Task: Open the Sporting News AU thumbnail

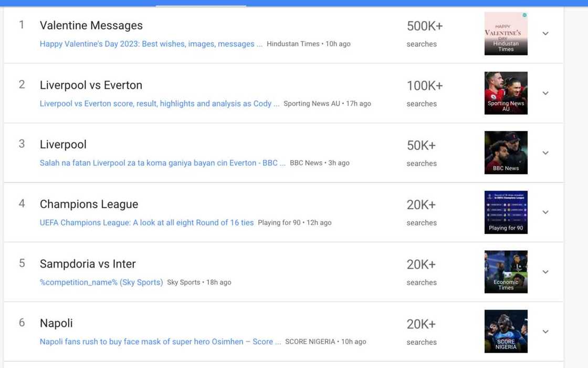Action: pyautogui.click(x=506, y=93)
